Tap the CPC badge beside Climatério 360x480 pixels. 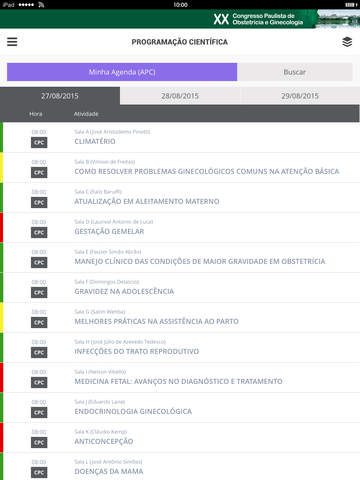click(x=39, y=142)
